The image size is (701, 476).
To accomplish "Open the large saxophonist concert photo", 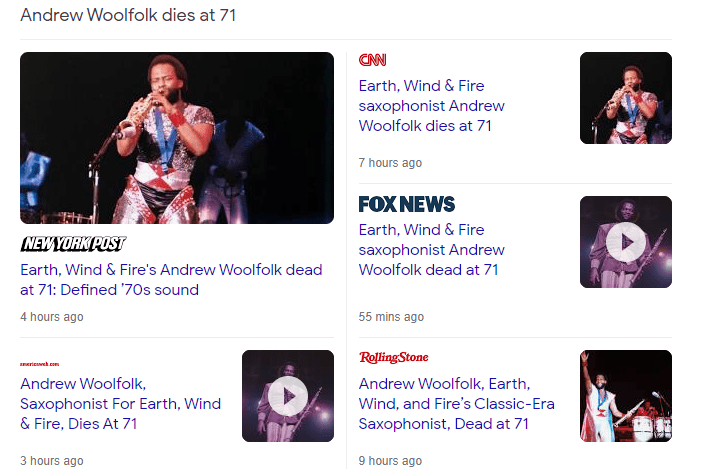I will (x=177, y=138).
